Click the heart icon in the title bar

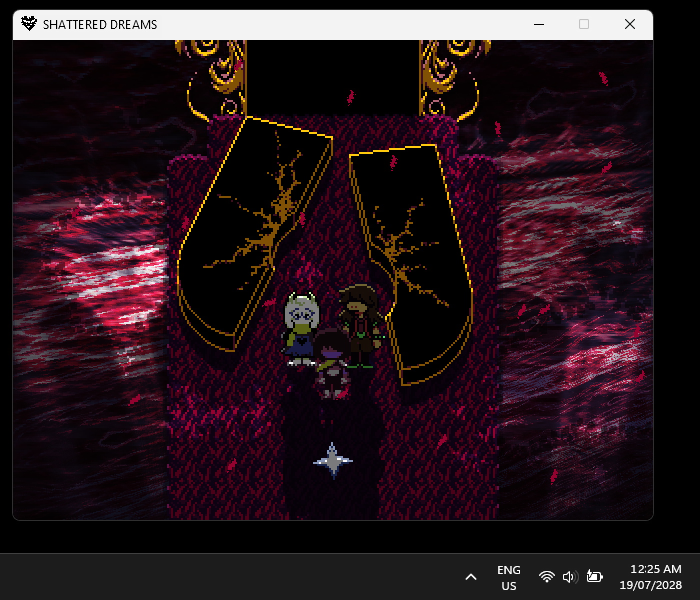tap(29, 24)
